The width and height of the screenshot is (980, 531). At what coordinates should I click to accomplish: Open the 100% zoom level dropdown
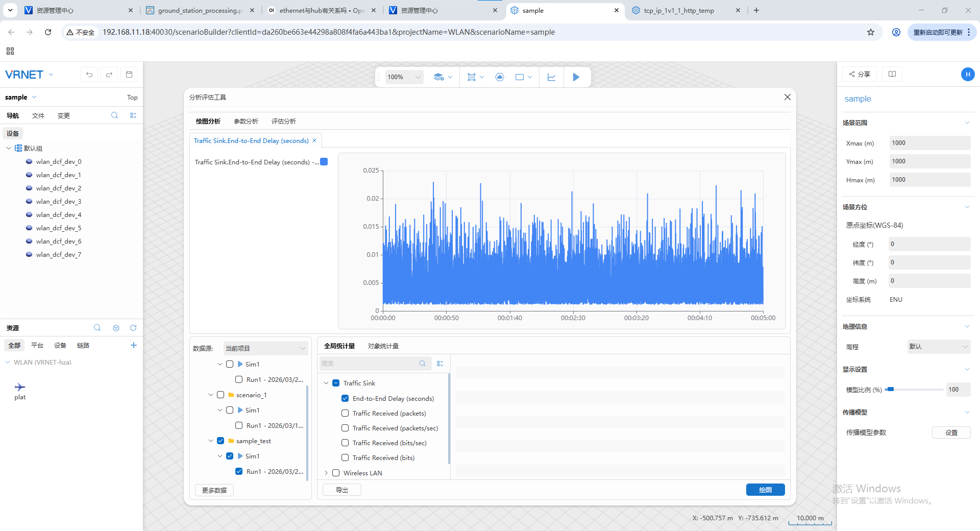click(404, 77)
